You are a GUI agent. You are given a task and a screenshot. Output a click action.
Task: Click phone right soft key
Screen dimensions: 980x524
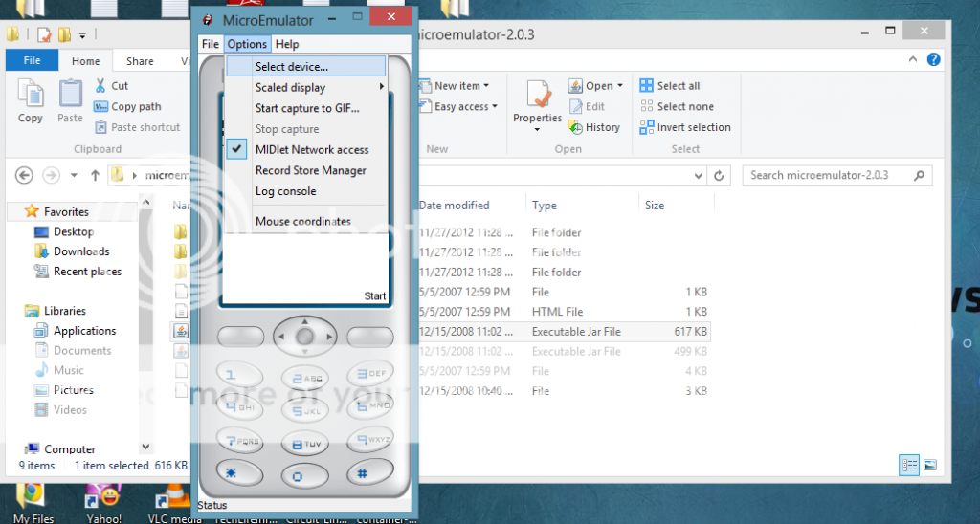pos(370,337)
